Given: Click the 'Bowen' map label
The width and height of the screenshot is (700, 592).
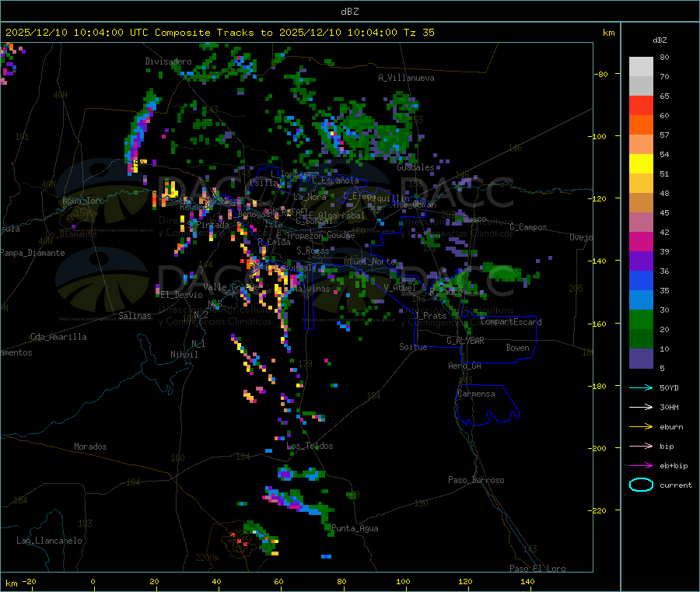Looking at the screenshot, I should tap(517, 348).
